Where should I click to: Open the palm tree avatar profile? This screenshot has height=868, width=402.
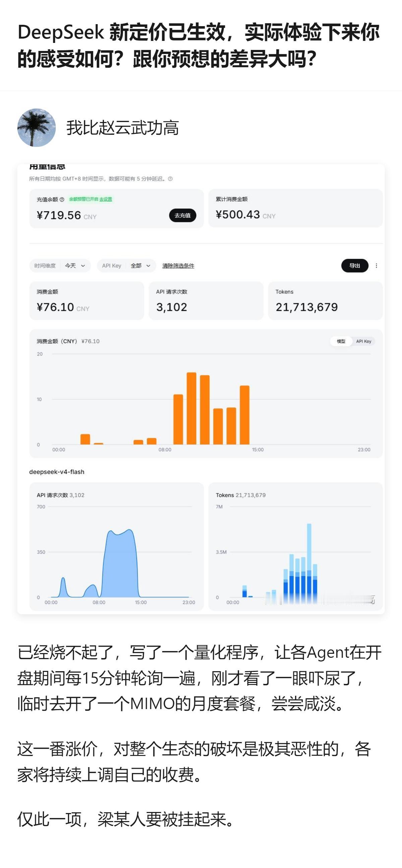pos(37,128)
